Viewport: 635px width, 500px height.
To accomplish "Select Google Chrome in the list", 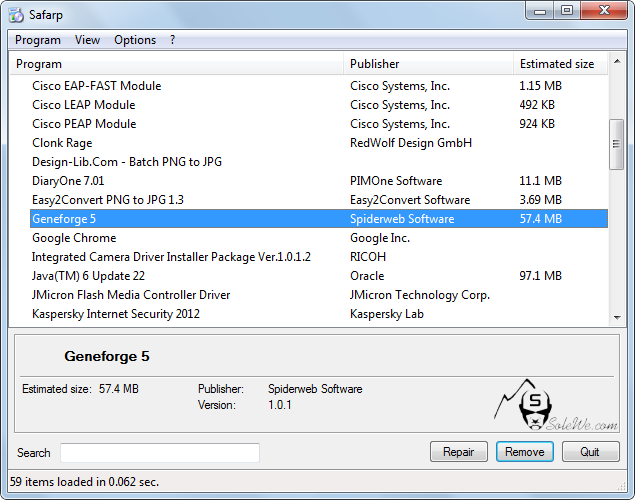I will point(319,238).
